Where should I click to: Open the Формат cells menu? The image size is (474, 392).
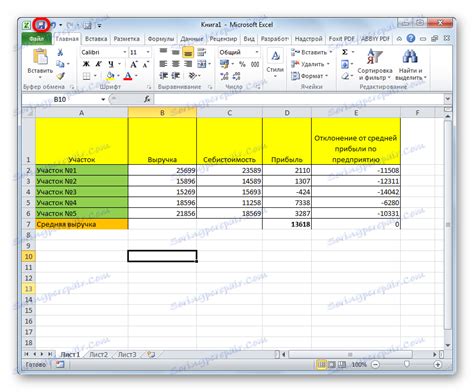pyautogui.click(x=309, y=76)
